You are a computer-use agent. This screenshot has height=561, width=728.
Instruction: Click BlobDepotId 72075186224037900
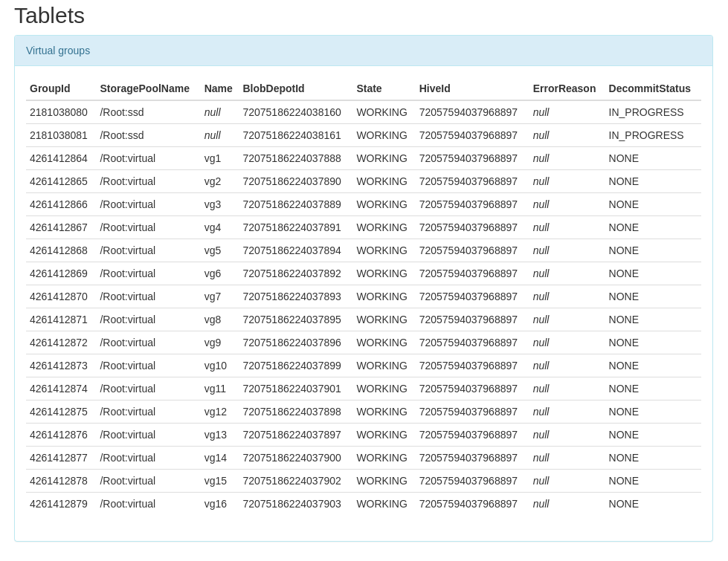291,458
